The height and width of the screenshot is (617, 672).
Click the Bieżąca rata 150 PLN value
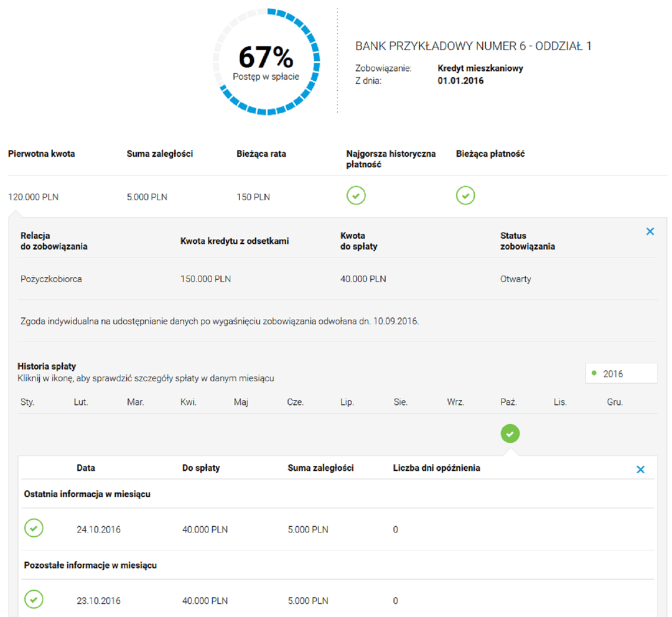[253, 197]
